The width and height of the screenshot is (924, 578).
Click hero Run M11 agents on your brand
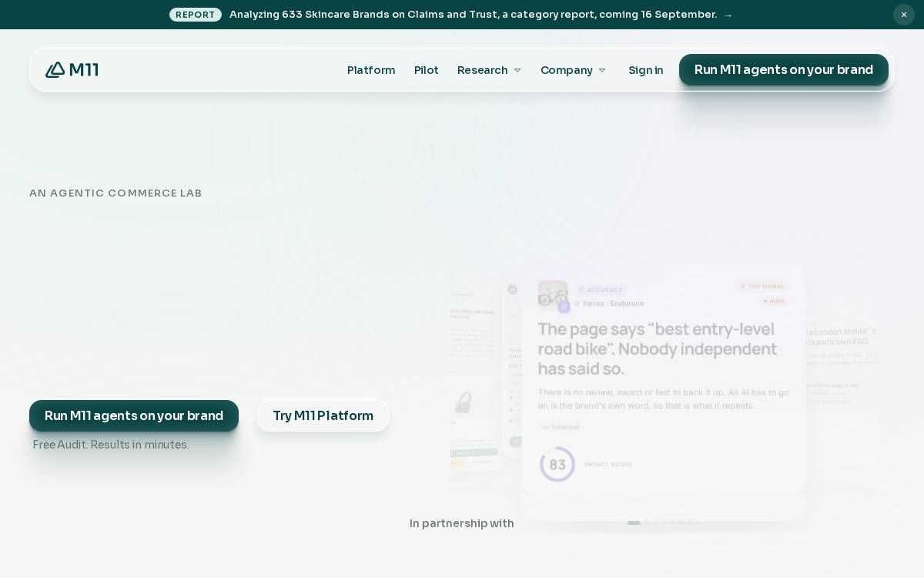coord(134,416)
